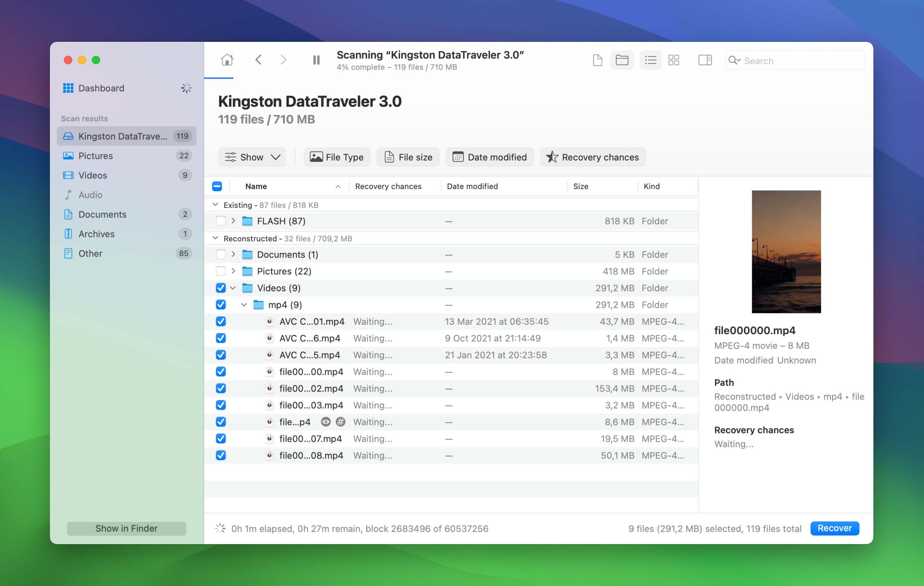Click the new folder icon
924x586 pixels.
(620, 60)
